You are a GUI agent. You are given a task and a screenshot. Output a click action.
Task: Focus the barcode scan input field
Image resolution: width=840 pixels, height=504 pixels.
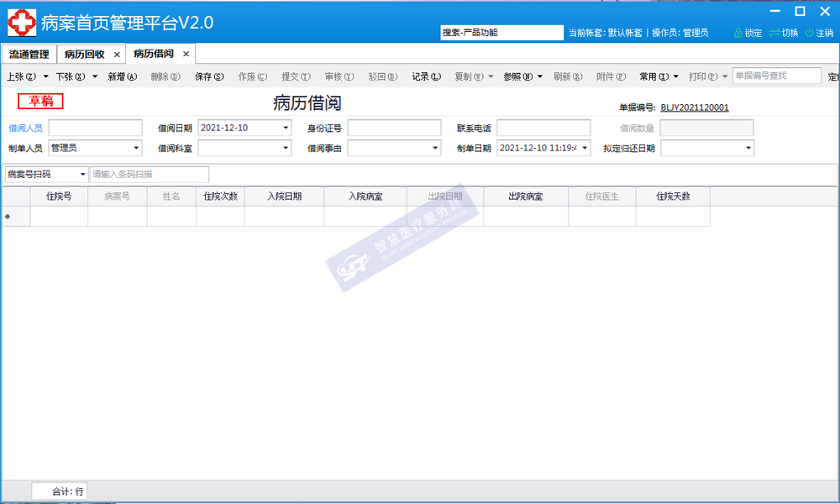coord(150,175)
